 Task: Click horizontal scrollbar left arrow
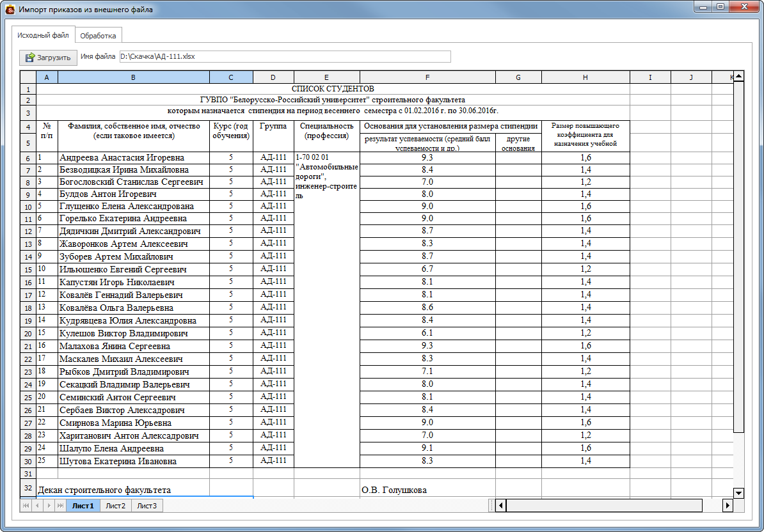[501, 505]
